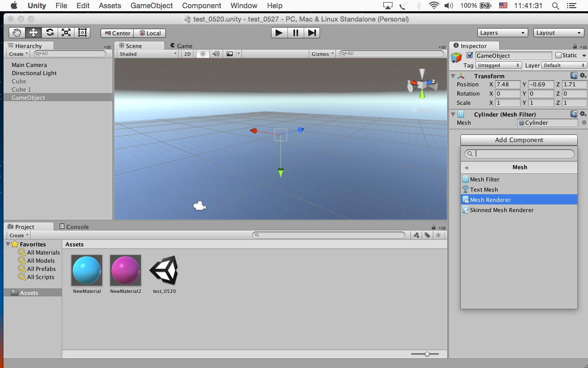Open Transform component gear settings
This screenshot has width=588, height=368.
click(x=583, y=76)
